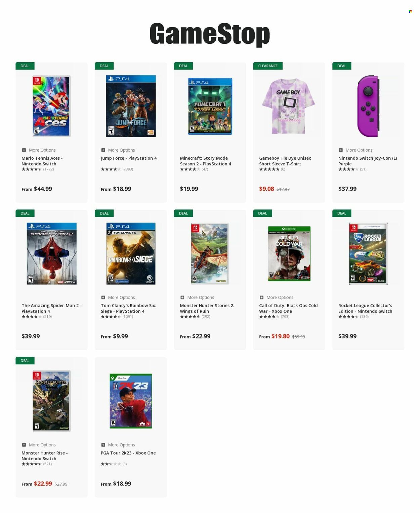Open the Minecraft Story Mode Season 2 link
Image resolution: width=420 pixels, height=513 pixels.
point(205,161)
